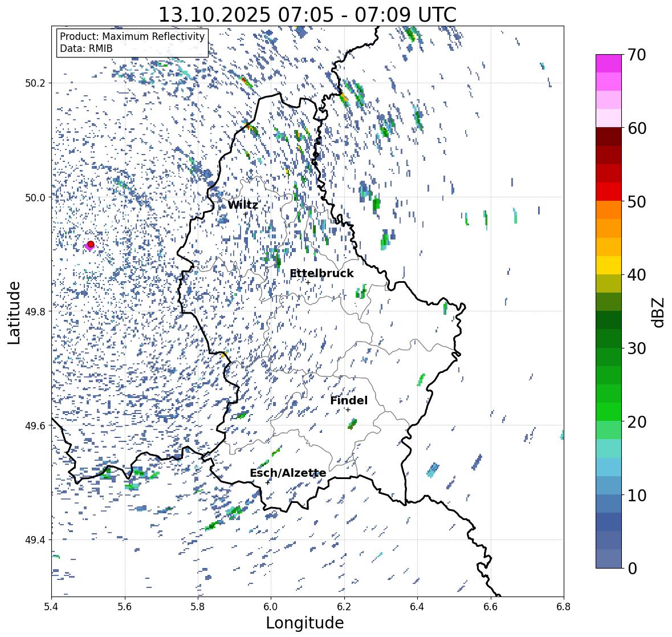This screenshot has width=672, height=637.
Task: Click latitude tick label 49.6
Action: (x=35, y=425)
